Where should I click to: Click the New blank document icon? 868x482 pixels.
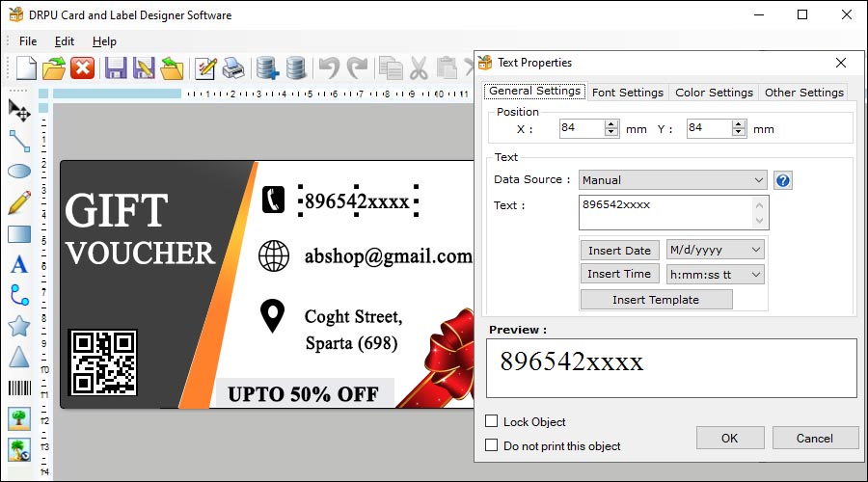(26, 68)
